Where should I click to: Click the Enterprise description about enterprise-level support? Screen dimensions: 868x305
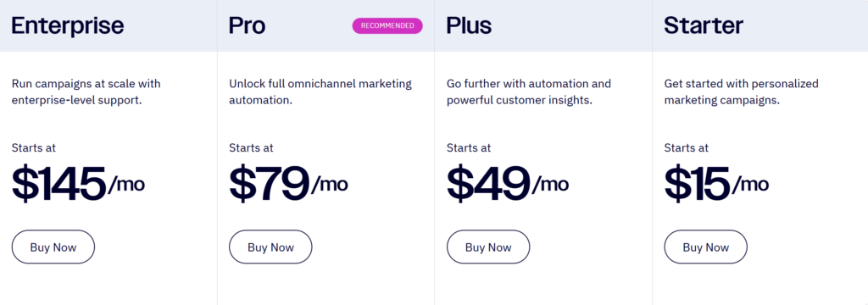86,92
